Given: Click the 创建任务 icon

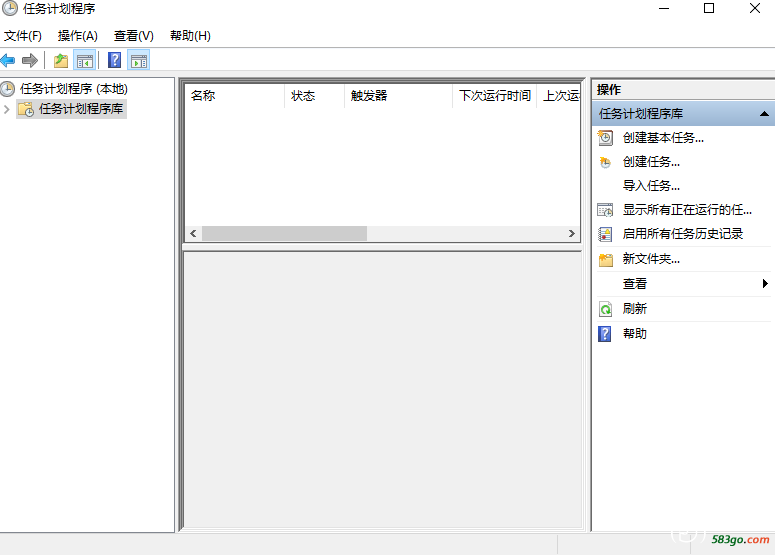Looking at the screenshot, I should (x=605, y=162).
